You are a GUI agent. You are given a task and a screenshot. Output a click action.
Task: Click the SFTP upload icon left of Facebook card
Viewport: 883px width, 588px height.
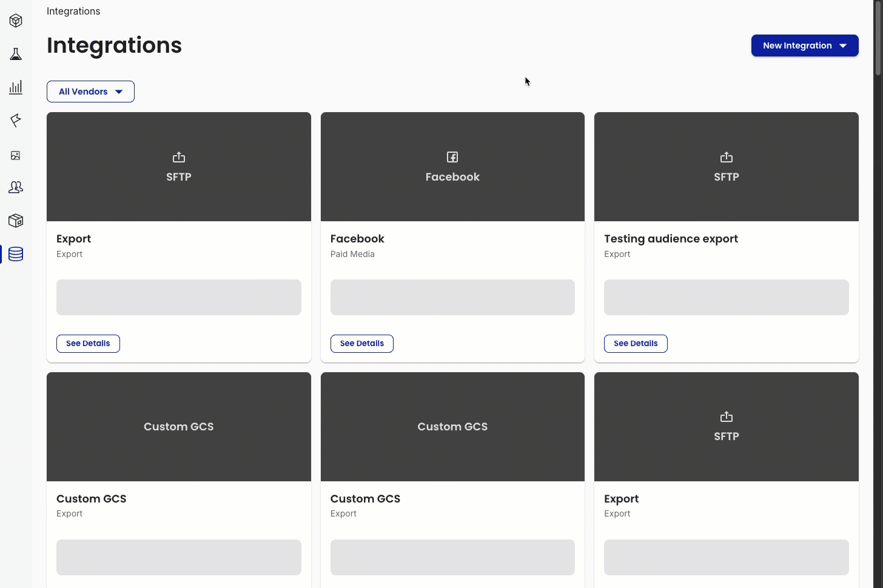point(179,157)
